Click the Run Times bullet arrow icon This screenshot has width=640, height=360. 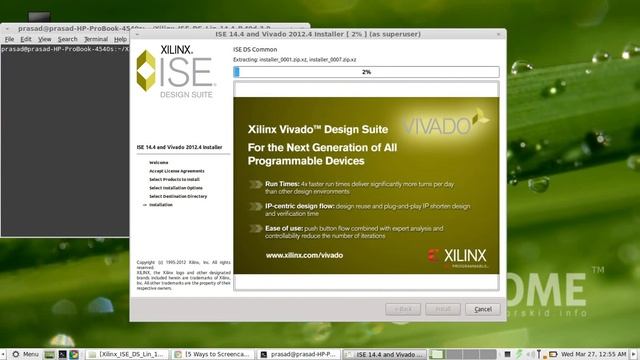tap(256, 184)
